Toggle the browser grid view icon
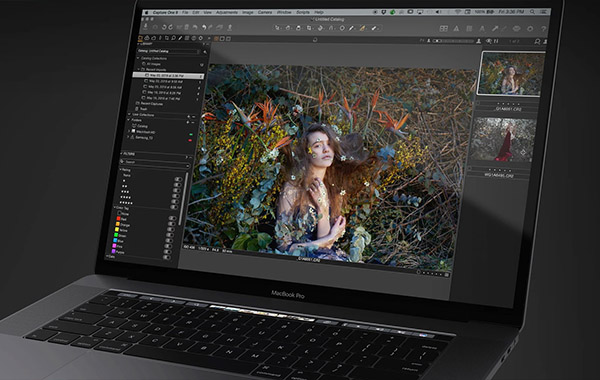 point(443,28)
